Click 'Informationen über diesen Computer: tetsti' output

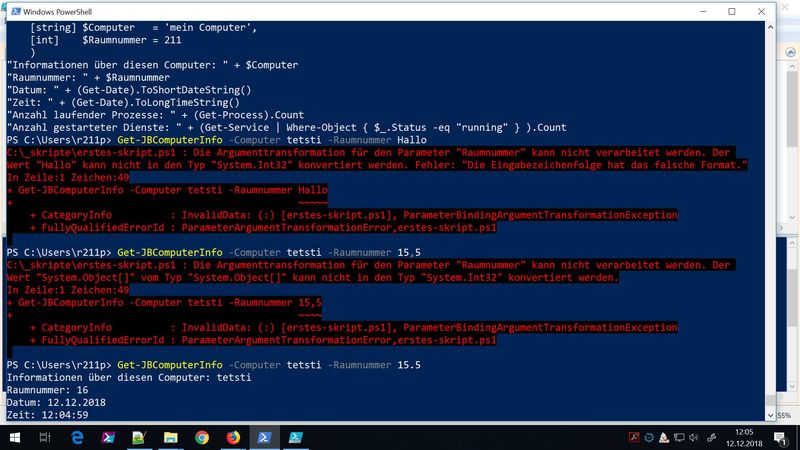point(129,378)
